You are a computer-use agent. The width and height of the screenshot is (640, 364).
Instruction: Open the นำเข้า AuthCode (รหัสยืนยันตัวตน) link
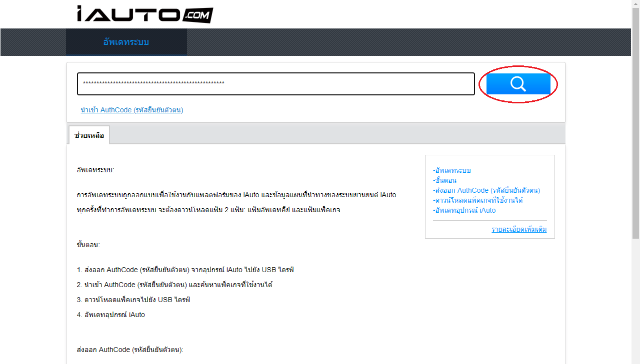click(132, 110)
